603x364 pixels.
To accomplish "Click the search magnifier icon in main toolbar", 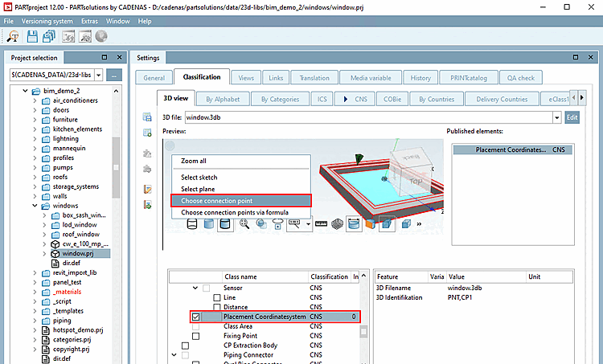I will coord(14,36).
